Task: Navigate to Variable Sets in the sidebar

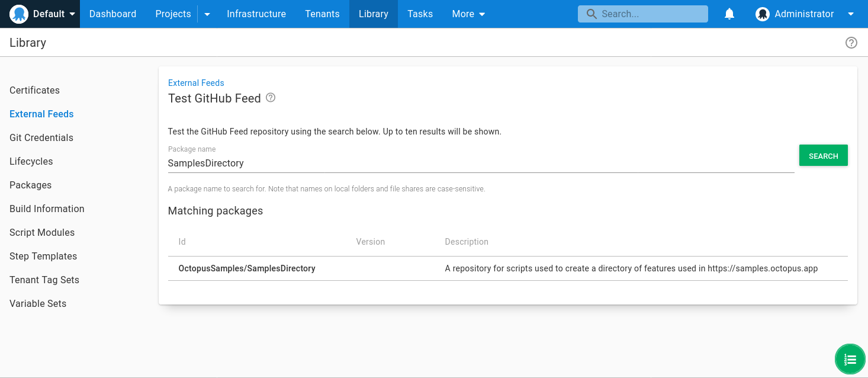Action: (x=38, y=303)
